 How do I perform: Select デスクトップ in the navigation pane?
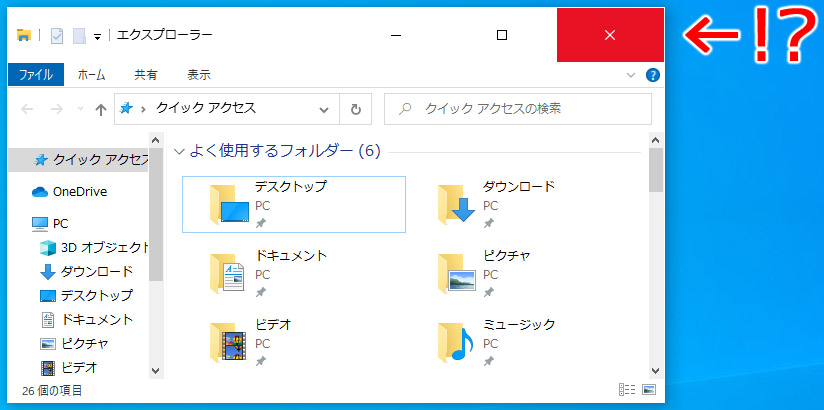87,295
